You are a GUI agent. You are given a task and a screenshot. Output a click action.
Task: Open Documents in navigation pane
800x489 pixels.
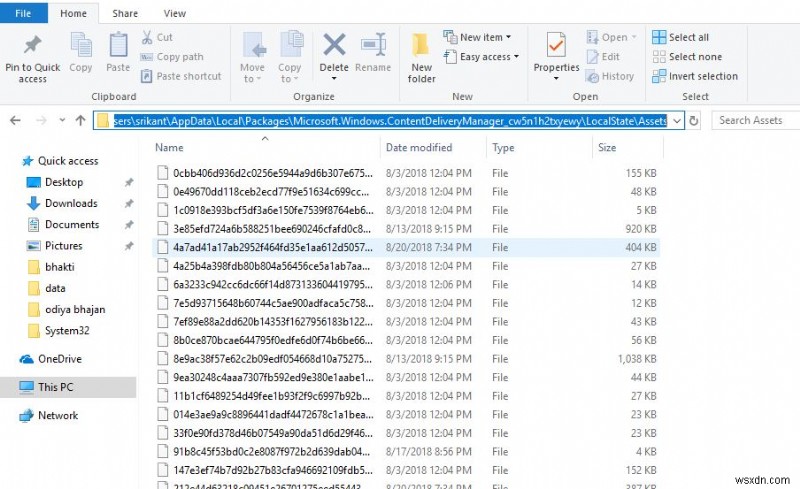[63, 225]
